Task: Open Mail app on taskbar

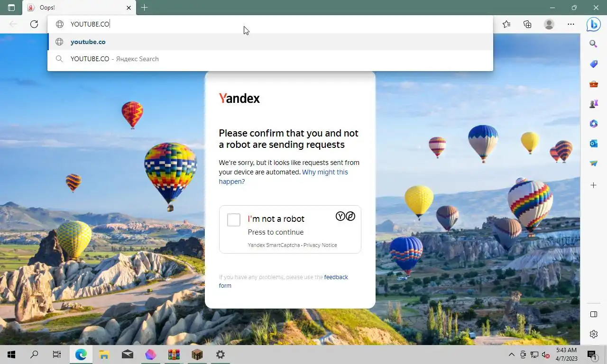Action: (128, 355)
